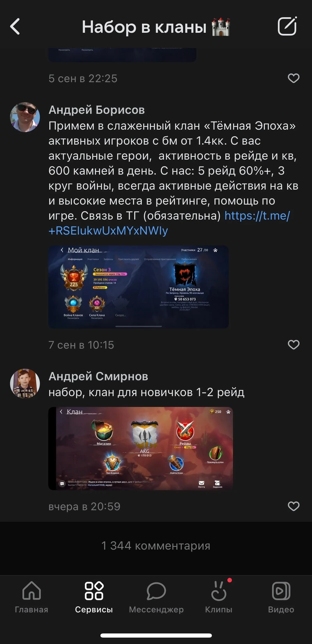
Task: Open the partially visible top image
Action: 122,55
